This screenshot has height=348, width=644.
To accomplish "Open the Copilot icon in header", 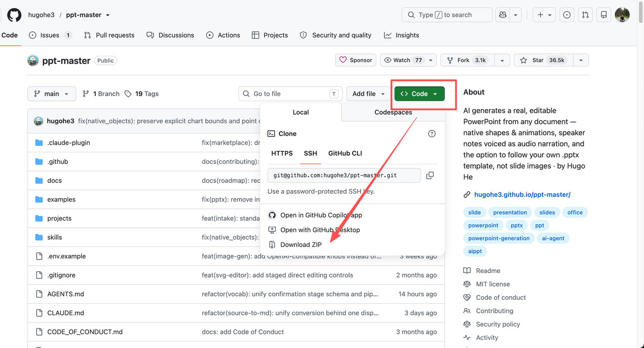I will point(503,15).
